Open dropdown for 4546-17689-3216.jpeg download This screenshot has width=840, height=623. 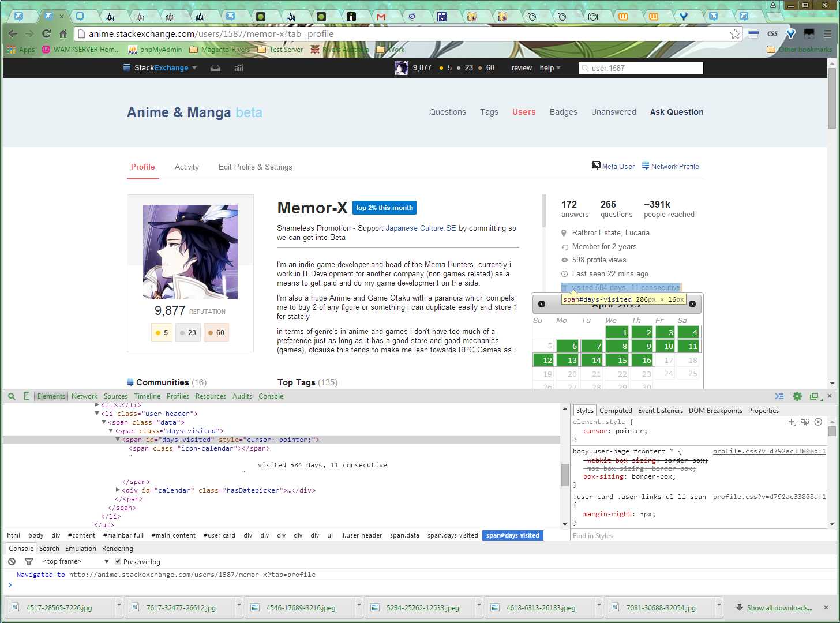(x=359, y=607)
